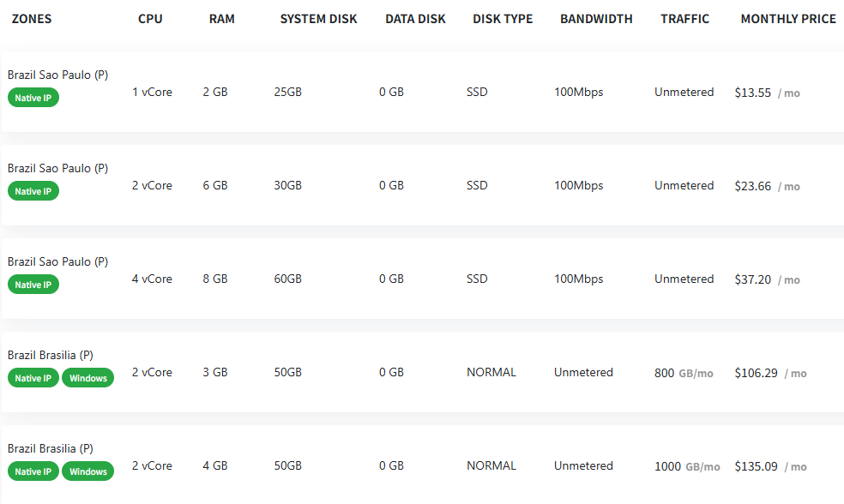Viewport: 844px width, 504px height.
Task: Click the MONTHLY PRICE column header
Action: coord(788,19)
